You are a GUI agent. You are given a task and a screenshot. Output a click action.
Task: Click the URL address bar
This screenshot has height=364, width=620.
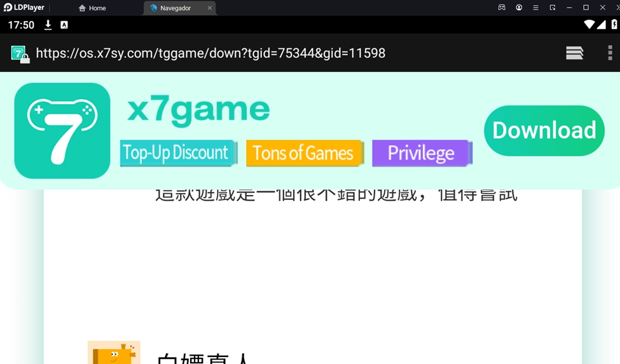(210, 53)
